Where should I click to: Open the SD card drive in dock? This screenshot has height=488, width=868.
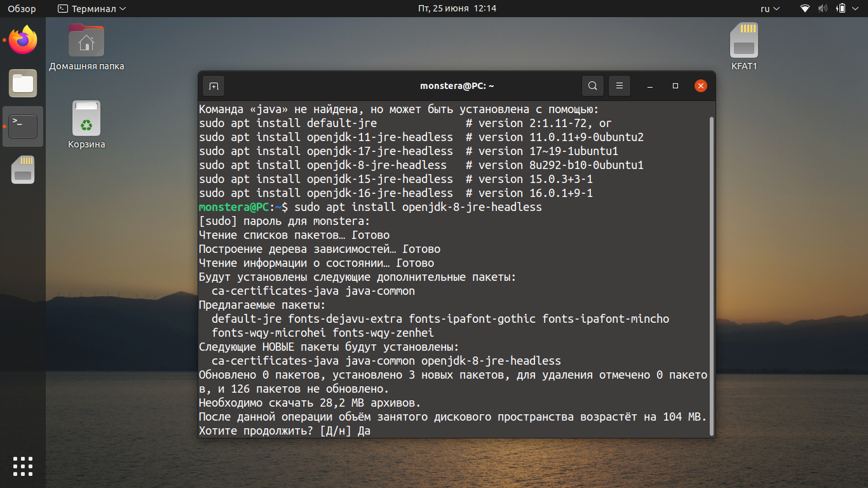tap(23, 170)
